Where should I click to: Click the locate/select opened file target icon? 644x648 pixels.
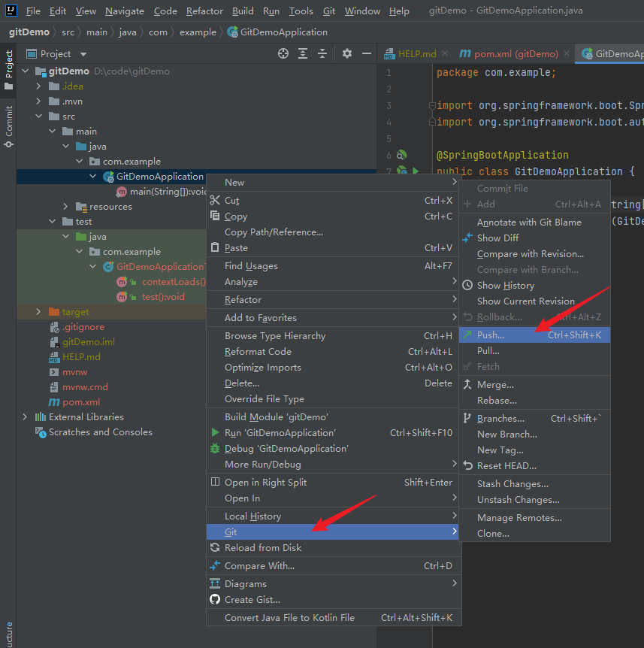pos(283,53)
